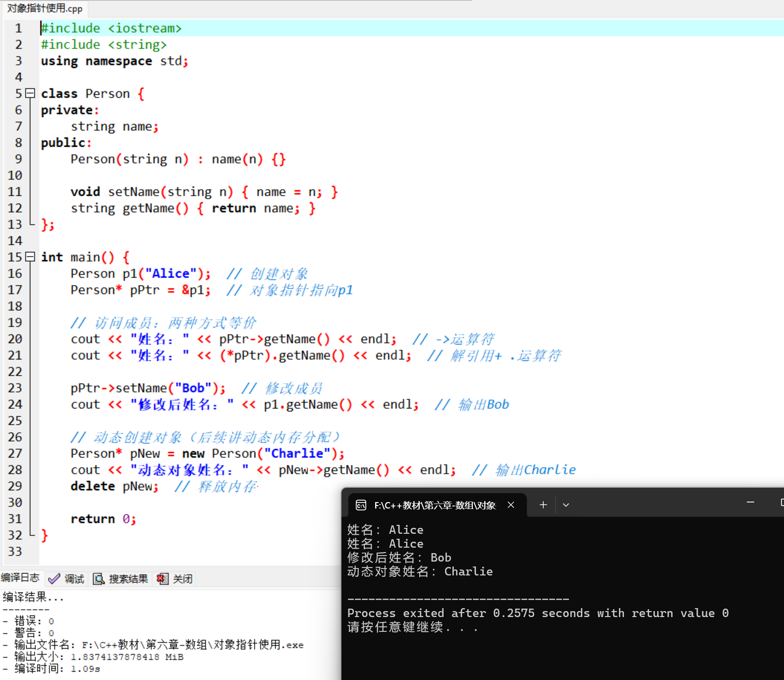
Task: Click the Person constructor definition line
Action: pyautogui.click(x=178, y=159)
